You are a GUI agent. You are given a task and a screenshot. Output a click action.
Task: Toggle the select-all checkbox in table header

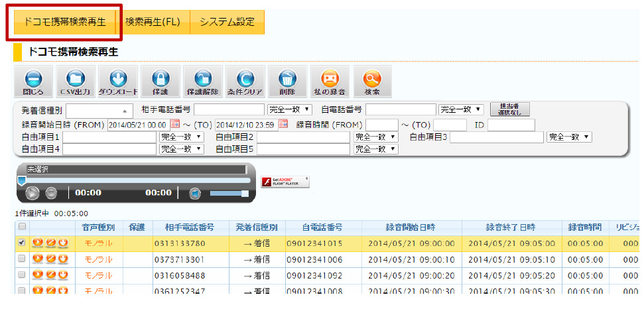click(22, 227)
